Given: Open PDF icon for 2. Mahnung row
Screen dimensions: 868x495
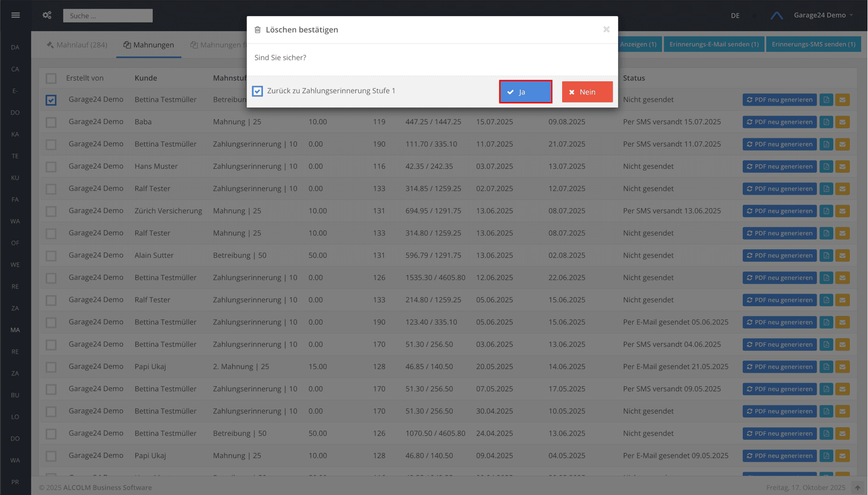Looking at the screenshot, I should pos(826,367).
